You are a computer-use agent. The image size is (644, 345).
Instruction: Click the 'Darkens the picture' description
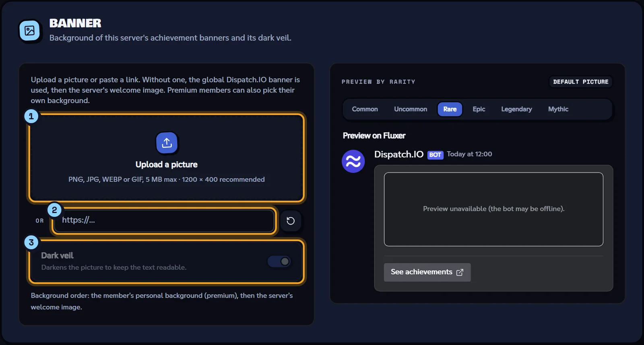114,267
